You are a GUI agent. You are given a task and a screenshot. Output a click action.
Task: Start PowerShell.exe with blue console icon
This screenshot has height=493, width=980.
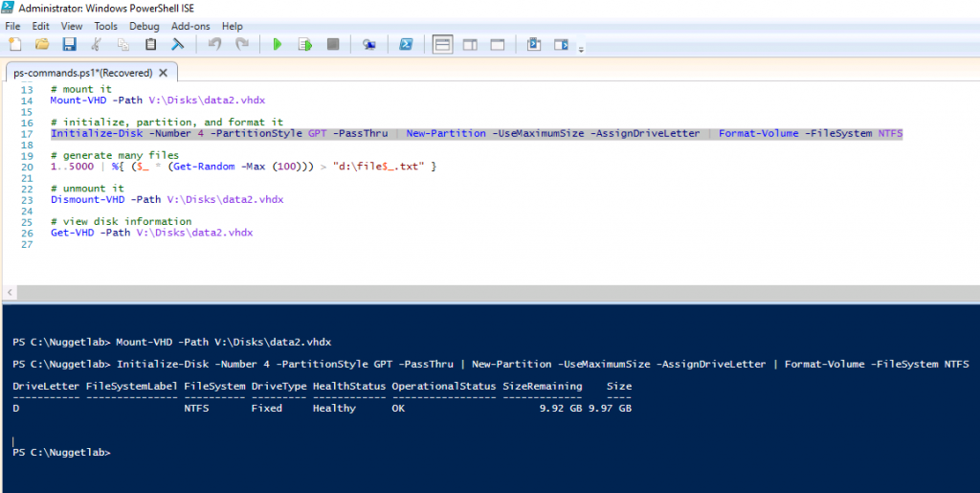click(406, 44)
